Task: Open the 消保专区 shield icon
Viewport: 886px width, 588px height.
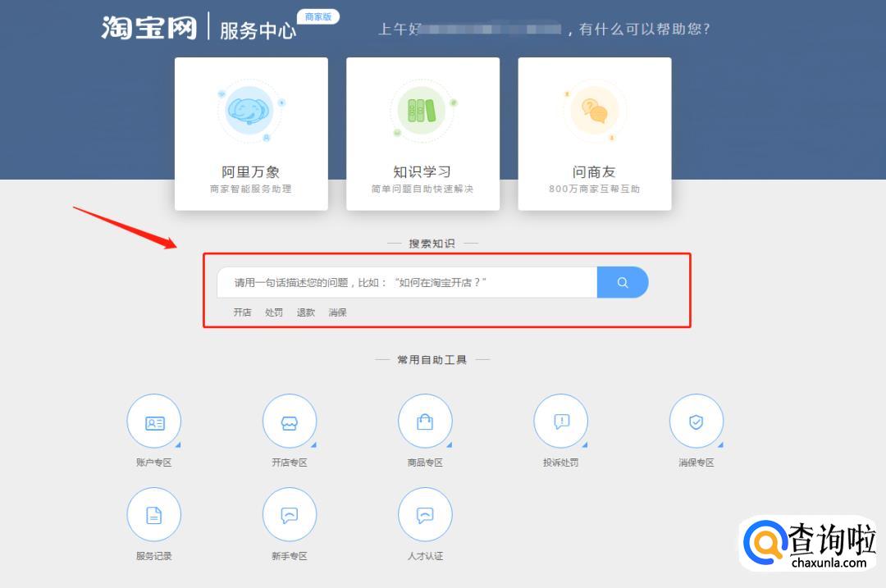Action: pos(696,422)
